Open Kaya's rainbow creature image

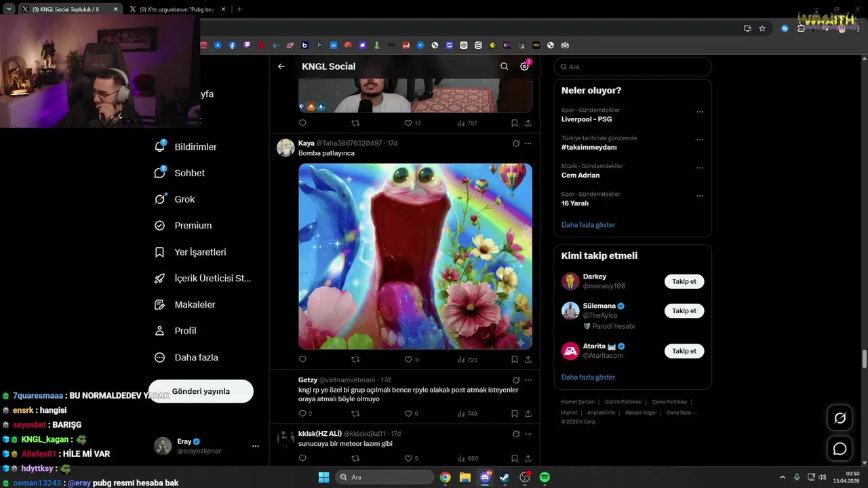click(415, 256)
